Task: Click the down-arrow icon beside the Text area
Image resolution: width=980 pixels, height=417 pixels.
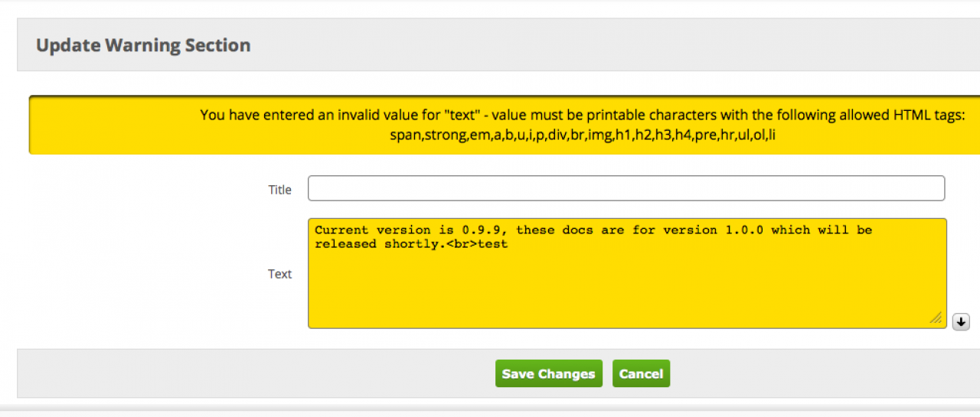Action: coord(961,322)
